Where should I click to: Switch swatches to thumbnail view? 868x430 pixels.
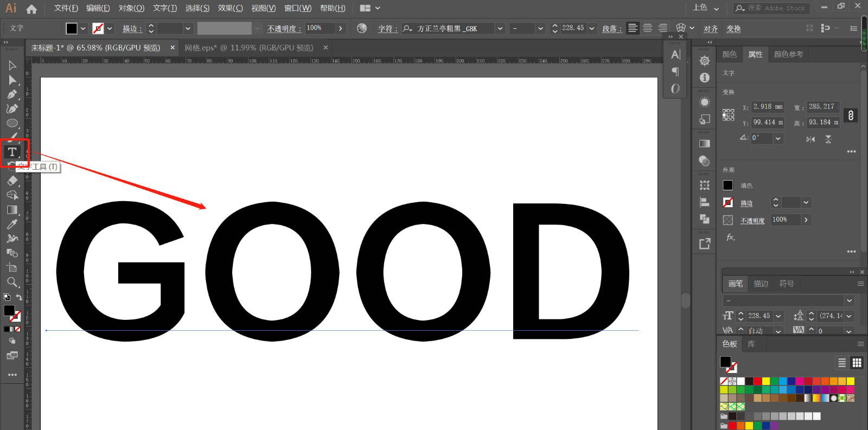click(857, 363)
